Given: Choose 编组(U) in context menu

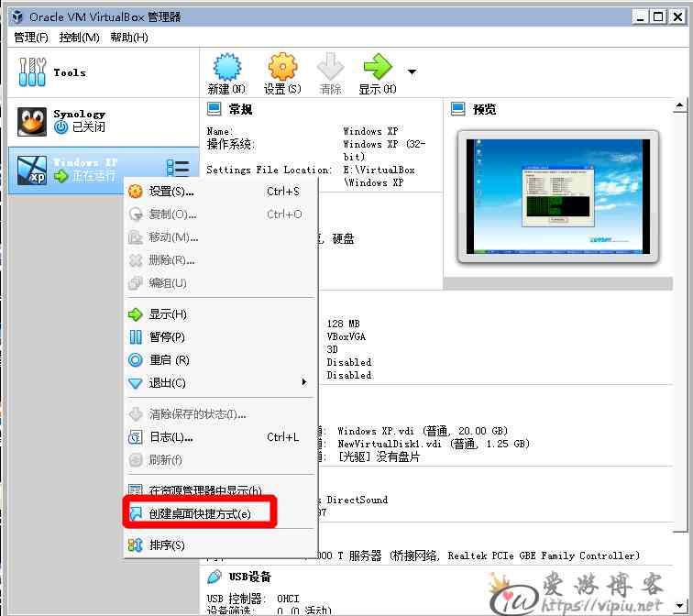Looking at the screenshot, I should (221, 283).
